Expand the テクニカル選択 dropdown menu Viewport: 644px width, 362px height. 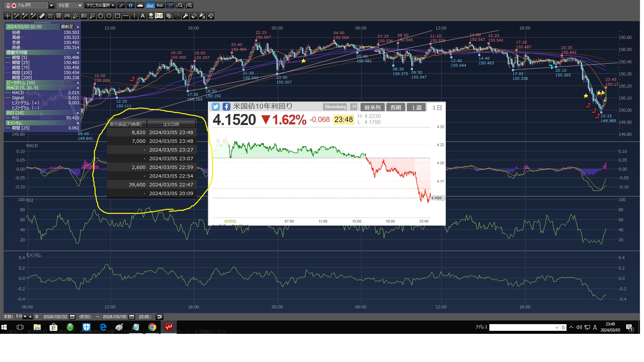[100, 5]
